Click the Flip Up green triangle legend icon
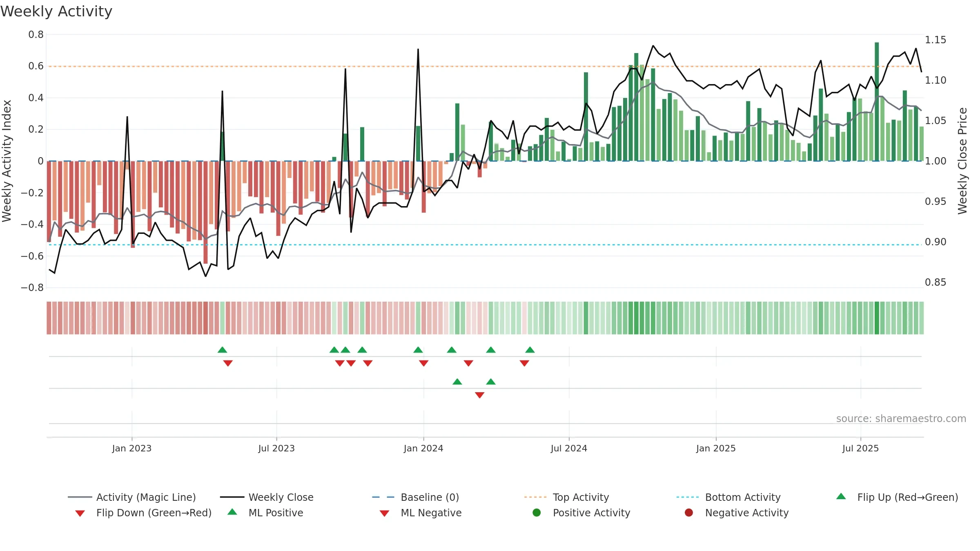 (841, 497)
